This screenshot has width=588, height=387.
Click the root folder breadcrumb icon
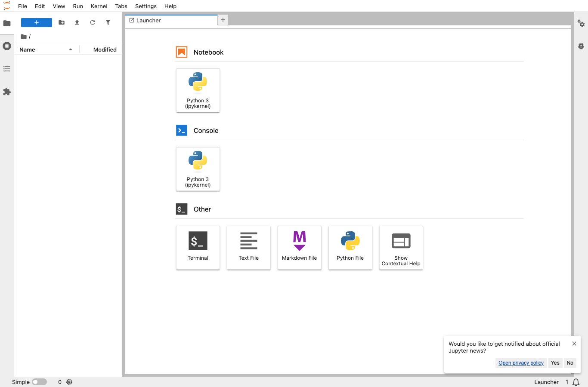[x=24, y=37]
